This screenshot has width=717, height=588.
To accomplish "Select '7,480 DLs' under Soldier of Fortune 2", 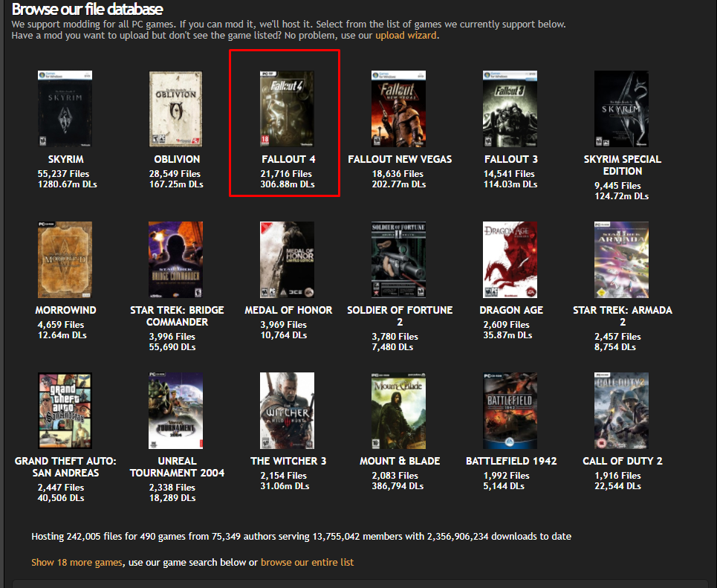I will (393, 347).
